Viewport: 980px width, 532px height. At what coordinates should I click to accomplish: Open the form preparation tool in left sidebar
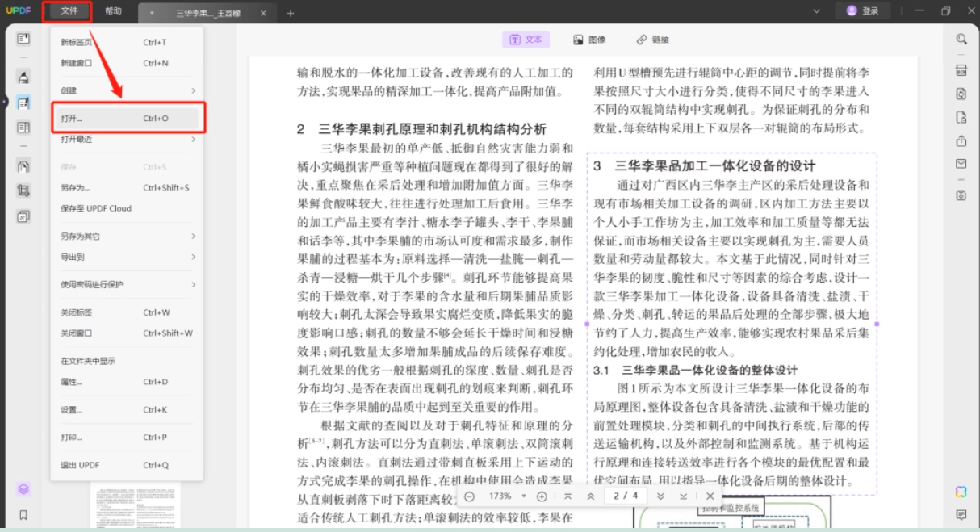[23, 128]
